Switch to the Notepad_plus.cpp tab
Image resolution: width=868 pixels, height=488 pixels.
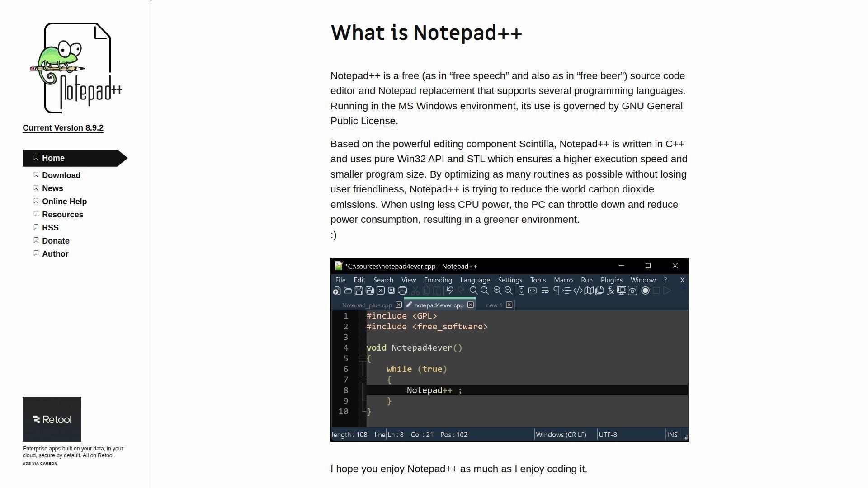tap(367, 305)
